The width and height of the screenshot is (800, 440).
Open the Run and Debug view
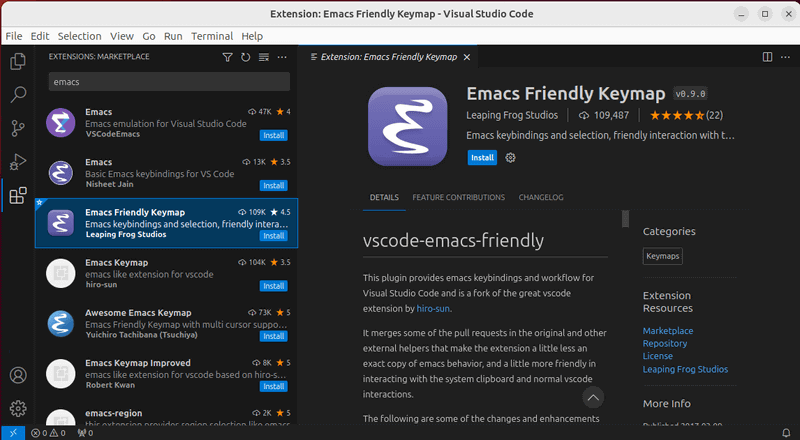(18, 162)
